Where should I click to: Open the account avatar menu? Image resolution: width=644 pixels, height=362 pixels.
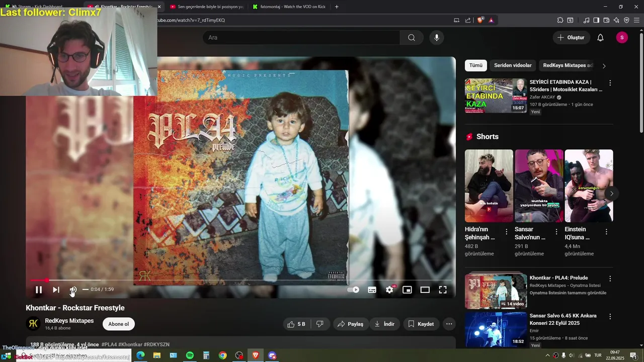[x=622, y=38]
